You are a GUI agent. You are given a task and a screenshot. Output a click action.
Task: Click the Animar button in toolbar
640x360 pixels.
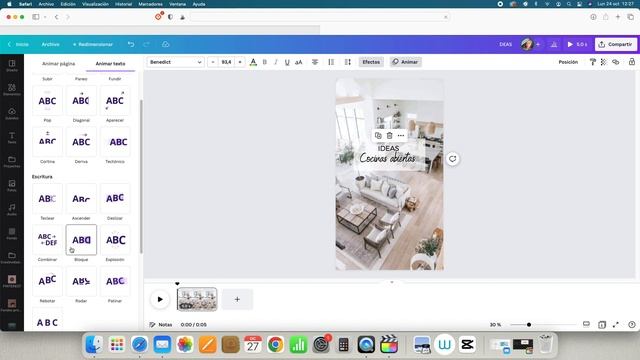(x=405, y=62)
